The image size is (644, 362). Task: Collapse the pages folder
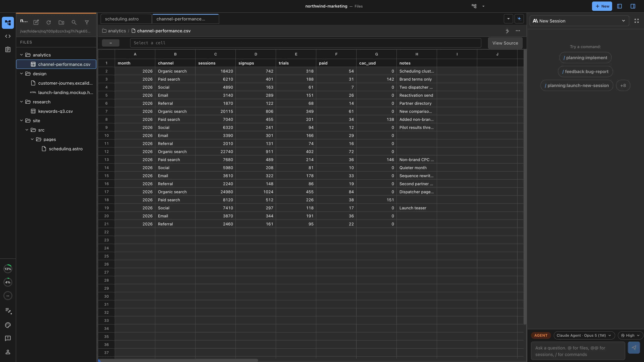click(32, 139)
